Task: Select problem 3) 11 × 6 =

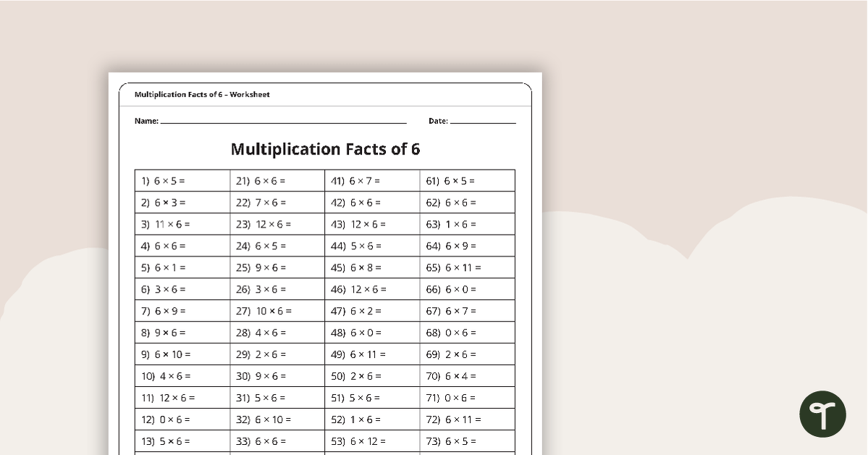Action: tap(166, 224)
